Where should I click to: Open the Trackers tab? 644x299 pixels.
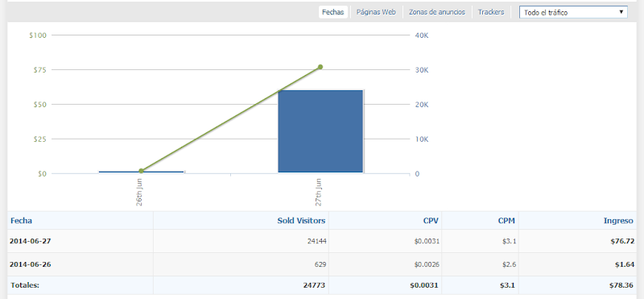[x=491, y=12]
